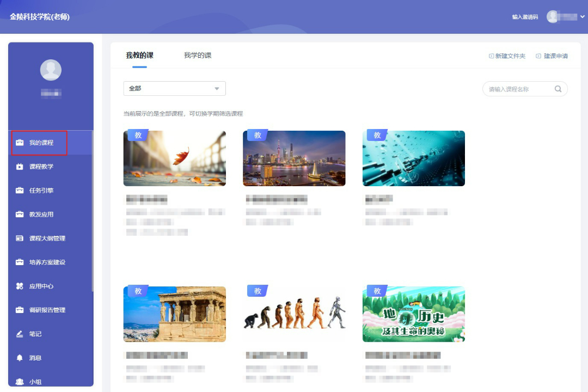Click the sidebar vertical scrollbar

pyautogui.click(x=93, y=212)
